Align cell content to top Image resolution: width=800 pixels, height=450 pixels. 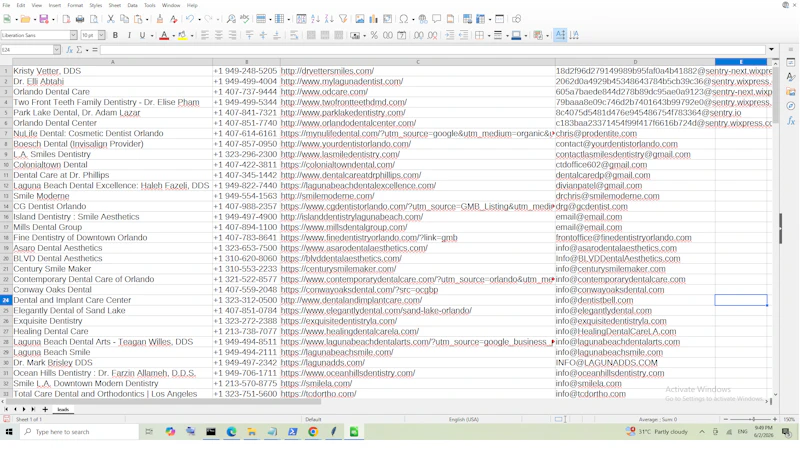(249, 35)
